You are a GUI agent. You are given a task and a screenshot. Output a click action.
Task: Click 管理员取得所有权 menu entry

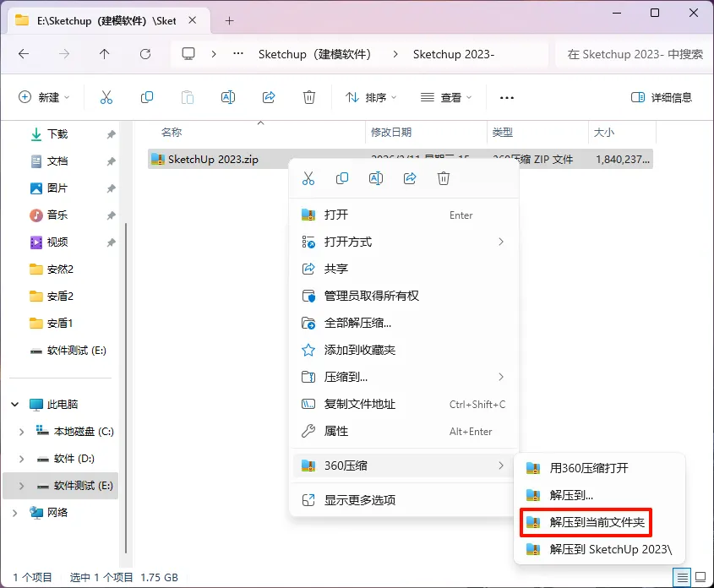(x=405, y=296)
